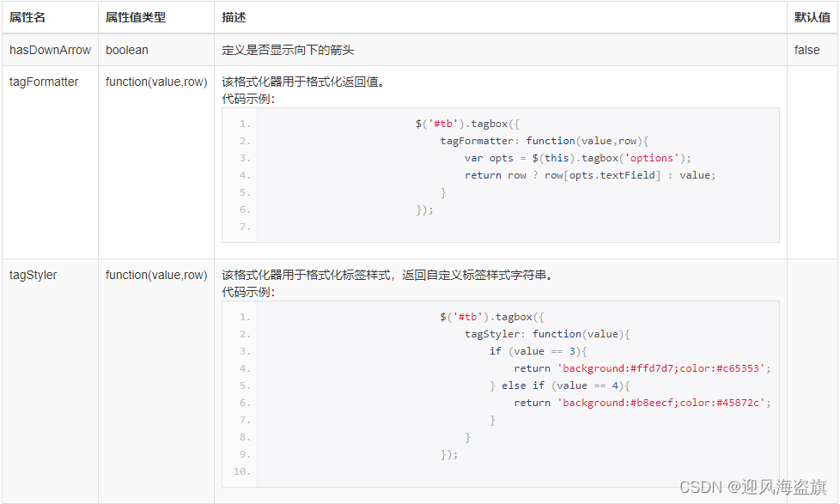Click the false default value
Viewport: 840px width, 504px height.
point(806,50)
